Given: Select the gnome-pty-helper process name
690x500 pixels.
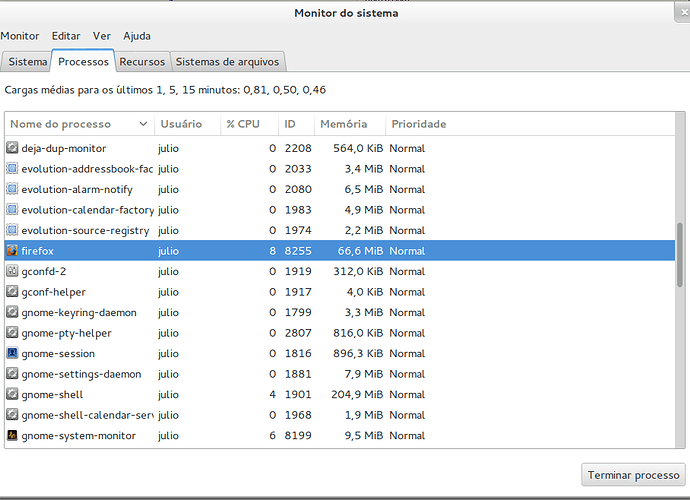Looking at the screenshot, I should (66, 333).
